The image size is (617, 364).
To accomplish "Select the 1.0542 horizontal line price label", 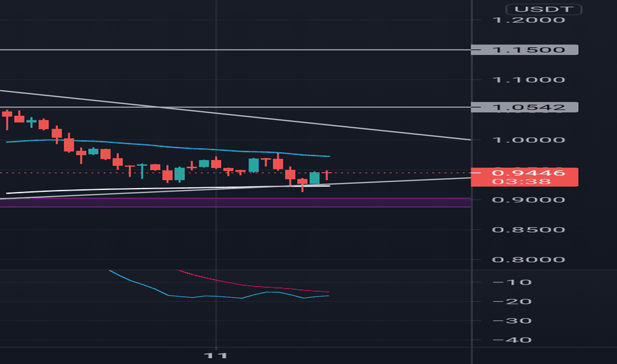I will pyautogui.click(x=524, y=107).
